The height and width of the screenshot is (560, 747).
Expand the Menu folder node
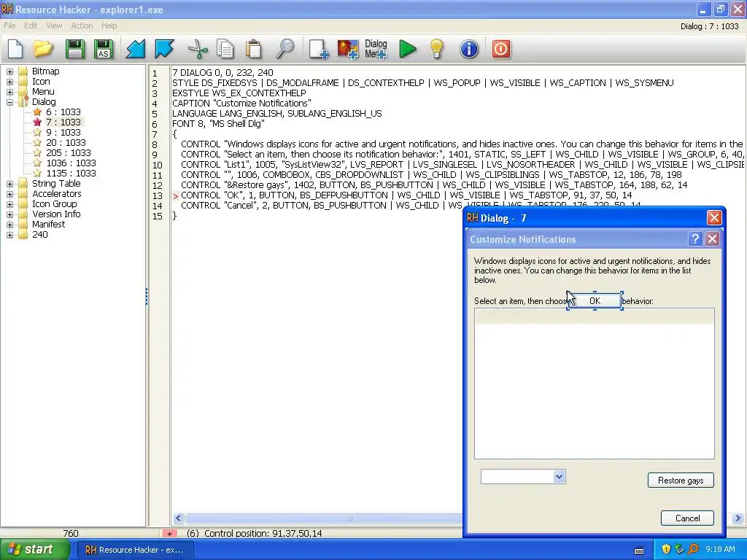[9, 92]
